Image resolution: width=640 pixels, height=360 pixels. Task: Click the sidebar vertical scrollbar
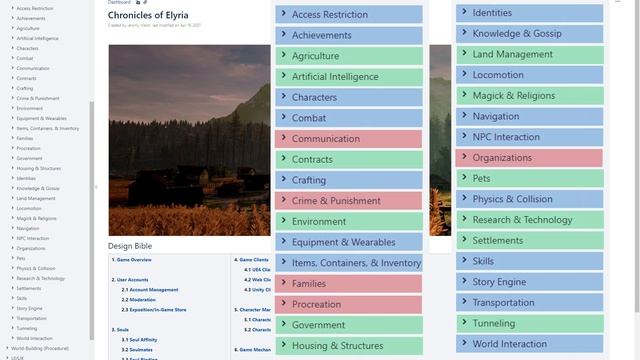92,220
